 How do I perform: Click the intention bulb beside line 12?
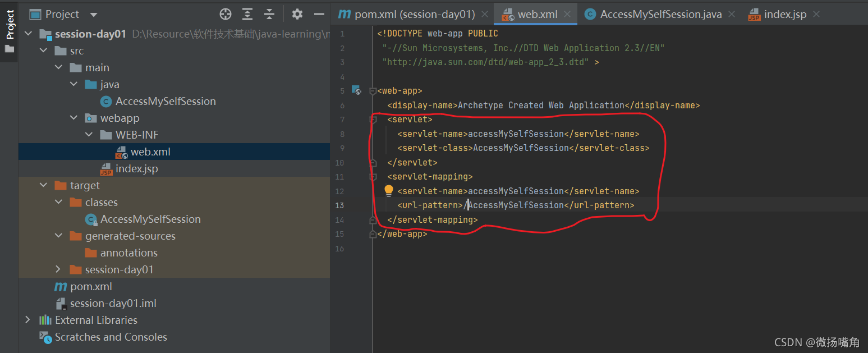tap(389, 190)
